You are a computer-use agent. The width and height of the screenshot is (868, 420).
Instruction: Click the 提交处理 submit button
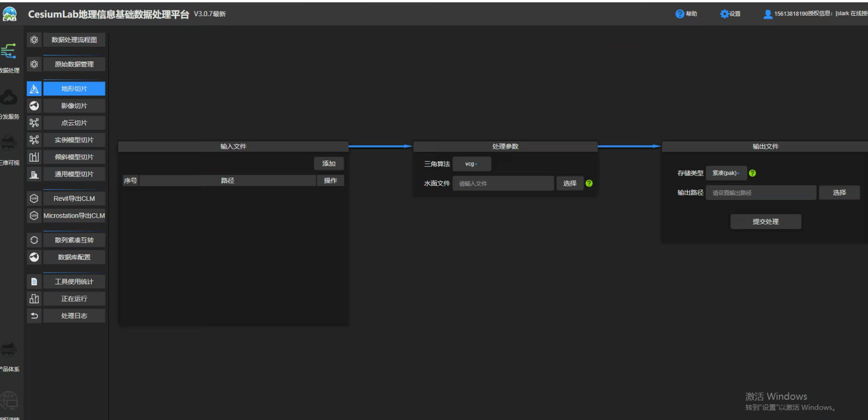click(x=766, y=222)
